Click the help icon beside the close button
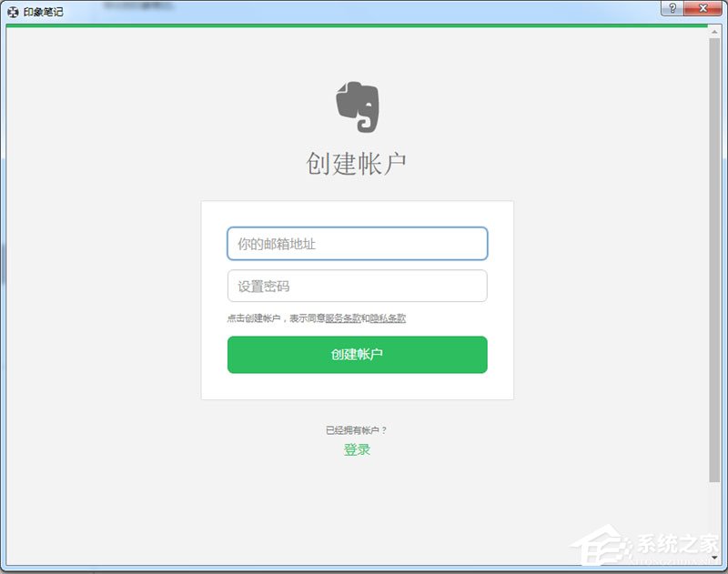This screenshot has height=574, width=728. tap(672, 10)
